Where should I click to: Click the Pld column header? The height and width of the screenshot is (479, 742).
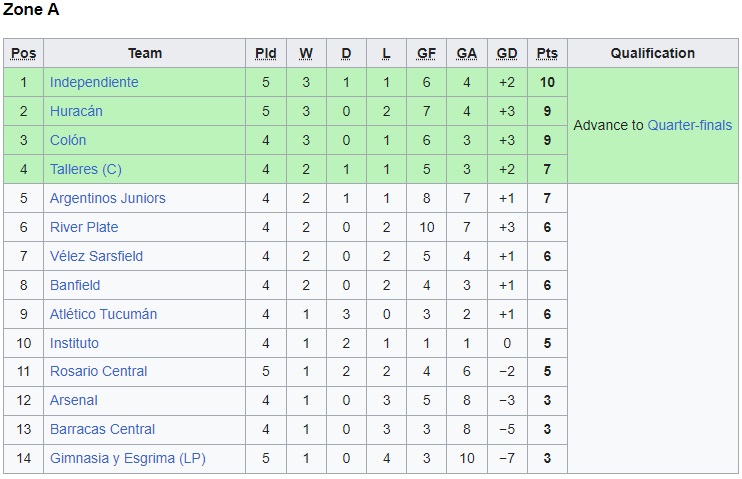266,53
